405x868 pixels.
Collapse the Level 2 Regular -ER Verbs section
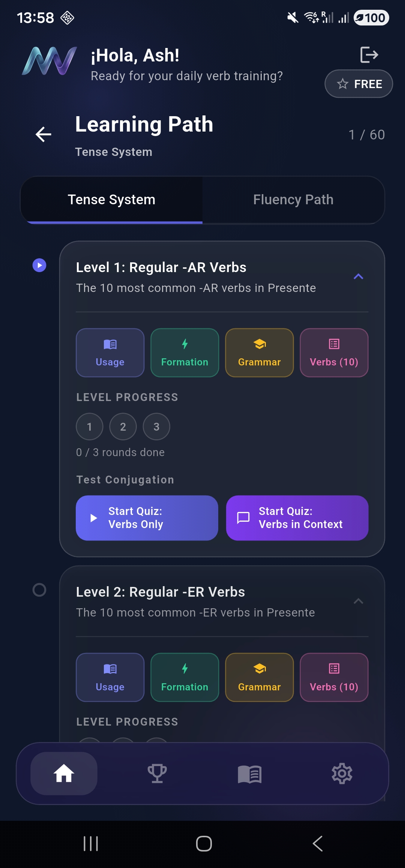[x=358, y=601]
